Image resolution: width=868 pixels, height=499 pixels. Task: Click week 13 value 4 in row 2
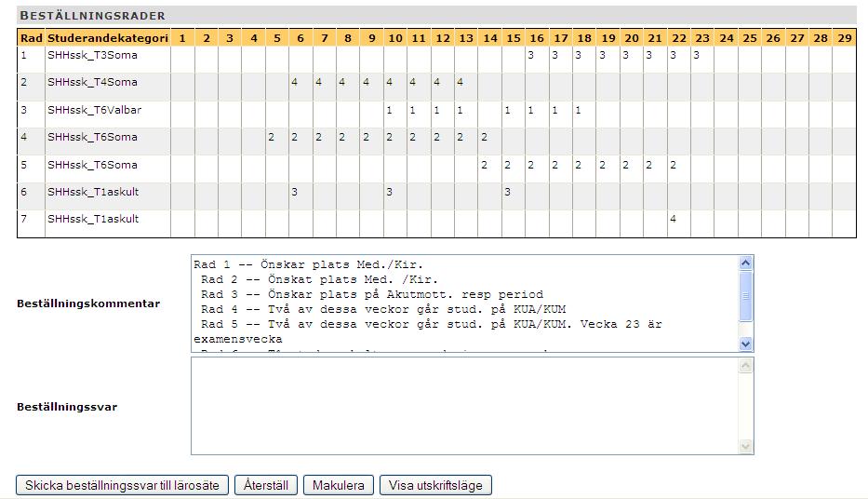coord(460,82)
